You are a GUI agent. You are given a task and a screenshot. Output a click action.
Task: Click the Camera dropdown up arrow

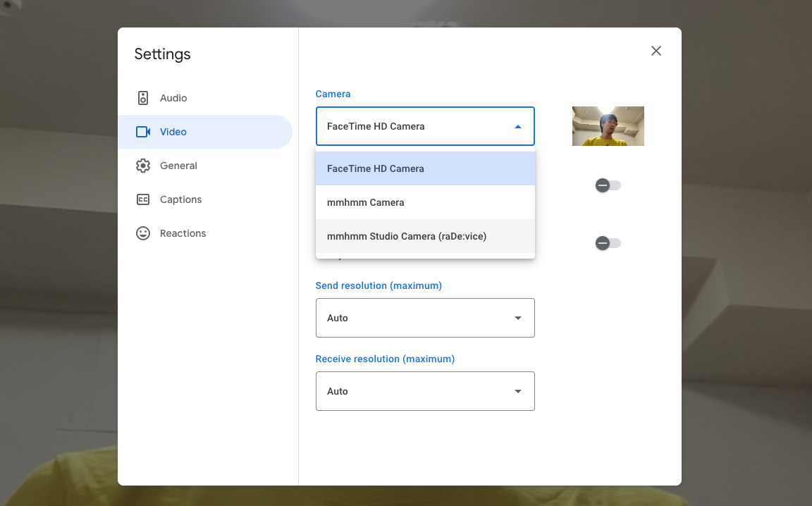(518, 127)
